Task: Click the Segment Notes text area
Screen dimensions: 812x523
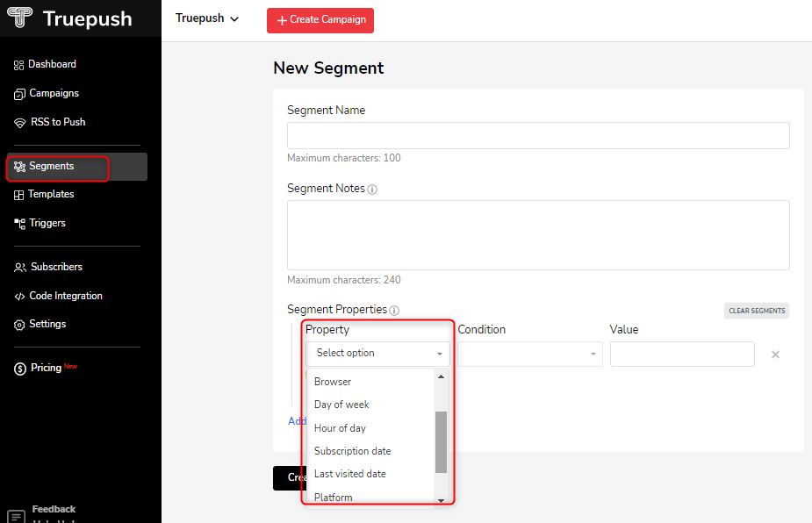Action: pyautogui.click(x=538, y=235)
